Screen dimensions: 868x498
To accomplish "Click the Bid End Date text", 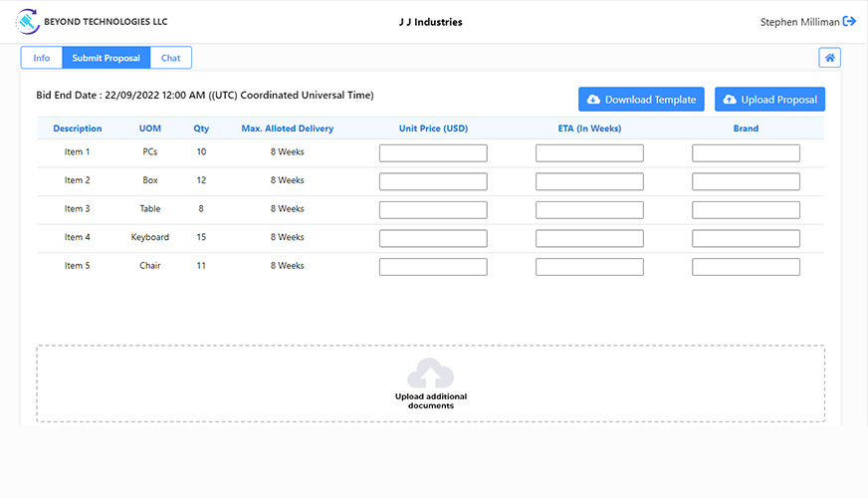I will click(x=205, y=96).
